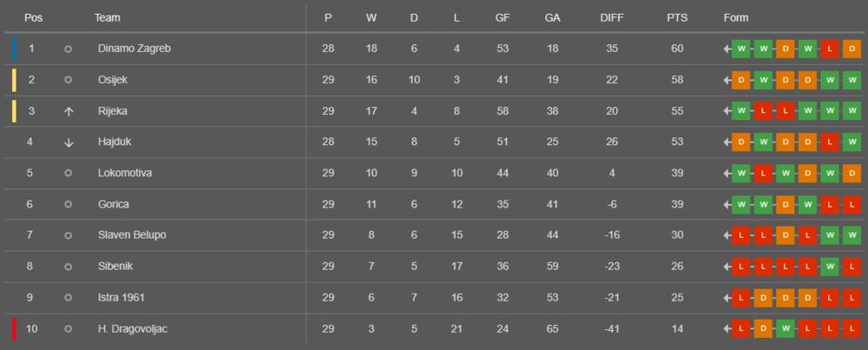Click the DIFF column header
This screenshot has width=868, height=350.
612,17
